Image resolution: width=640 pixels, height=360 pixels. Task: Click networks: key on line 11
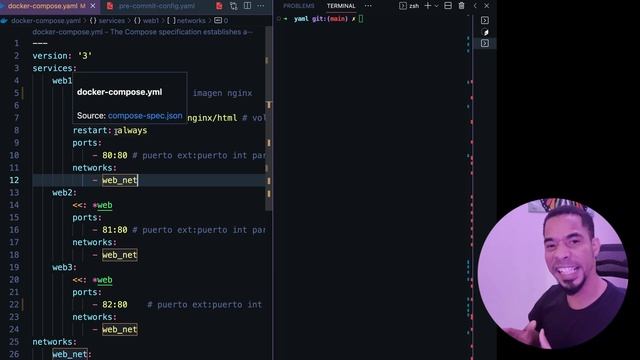pyautogui.click(x=95, y=168)
